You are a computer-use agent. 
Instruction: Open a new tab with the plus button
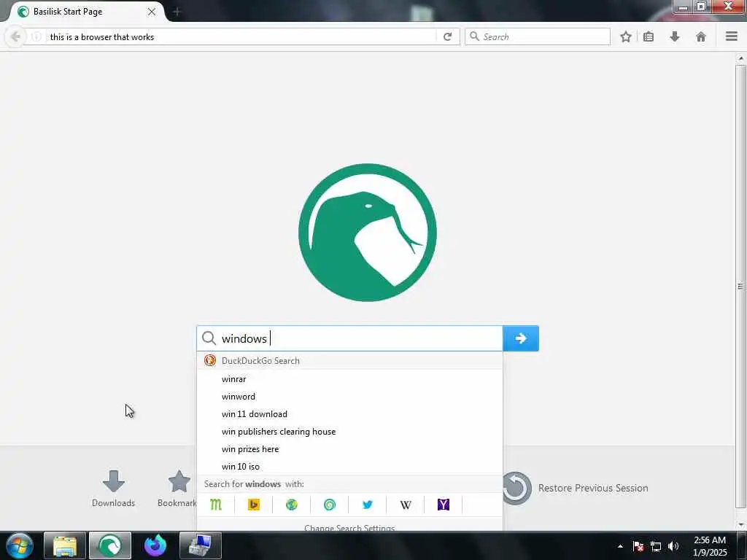[x=177, y=12]
